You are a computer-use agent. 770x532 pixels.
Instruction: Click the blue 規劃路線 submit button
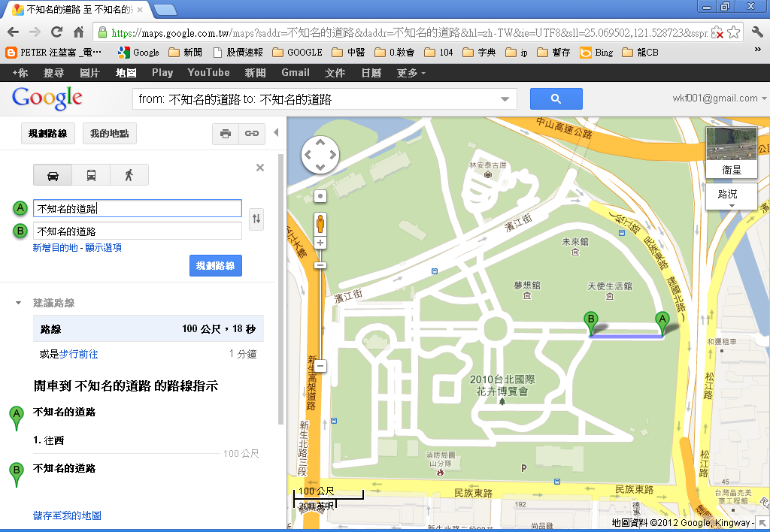[216, 265]
